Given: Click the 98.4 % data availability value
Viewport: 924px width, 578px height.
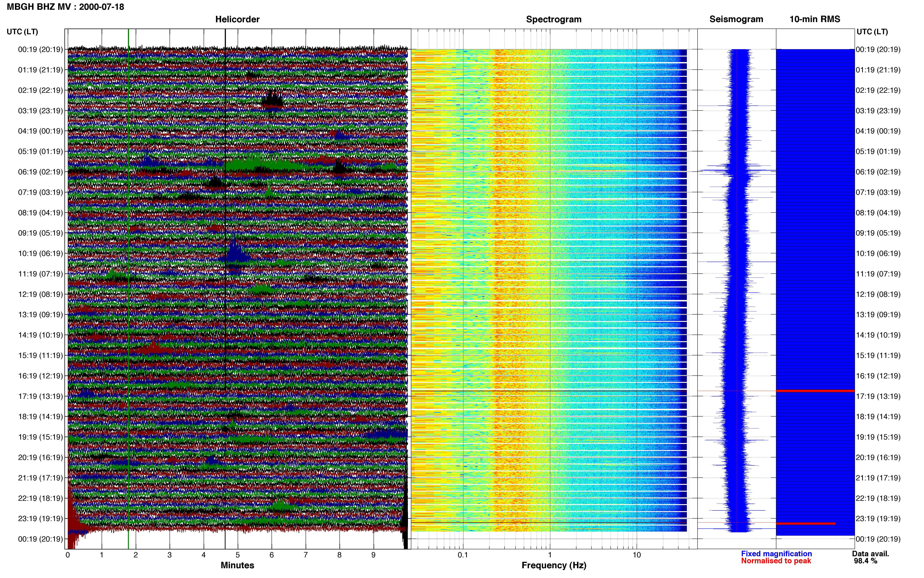Looking at the screenshot, I should [x=865, y=561].
